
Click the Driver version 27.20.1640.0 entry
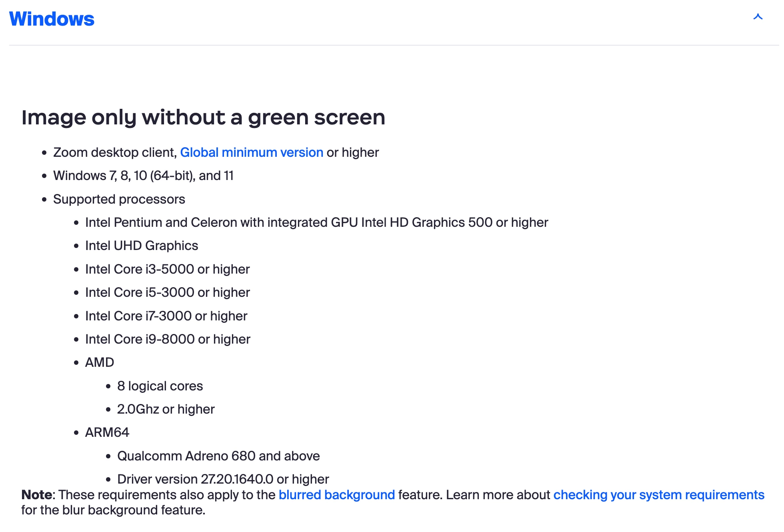pos(223,479)
